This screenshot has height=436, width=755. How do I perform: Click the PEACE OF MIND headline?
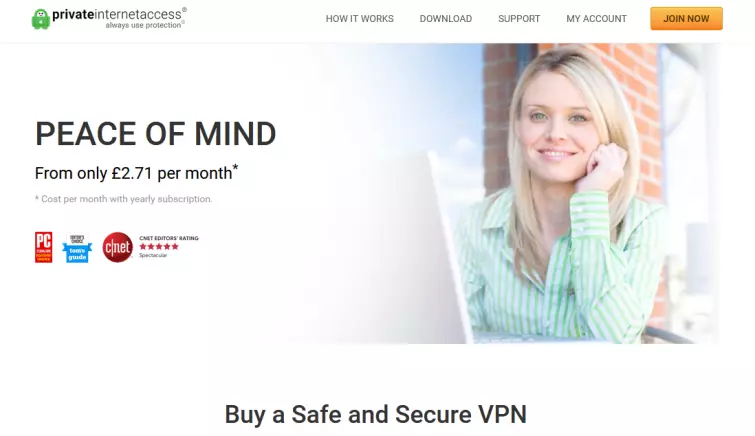pyautogui.click(x=156, y=134)
